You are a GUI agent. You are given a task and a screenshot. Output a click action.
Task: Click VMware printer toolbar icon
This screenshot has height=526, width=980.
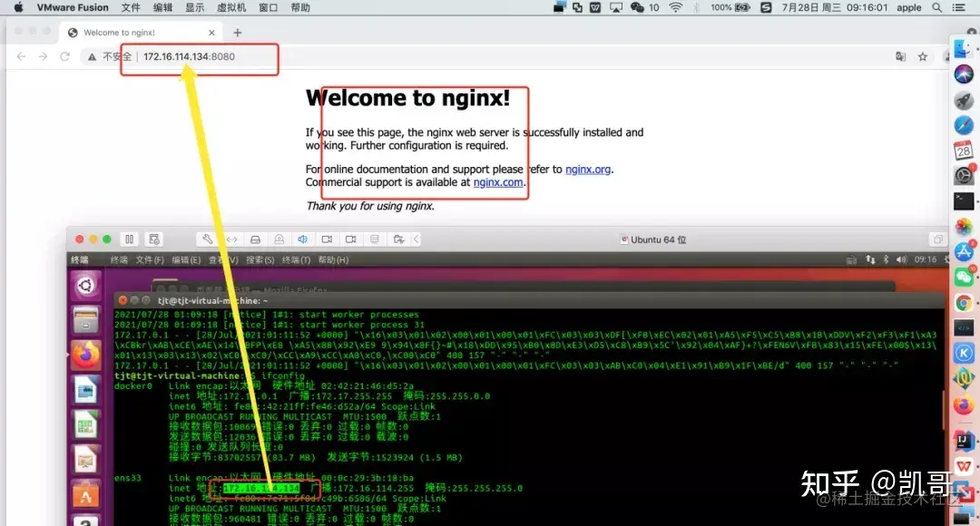375,239
